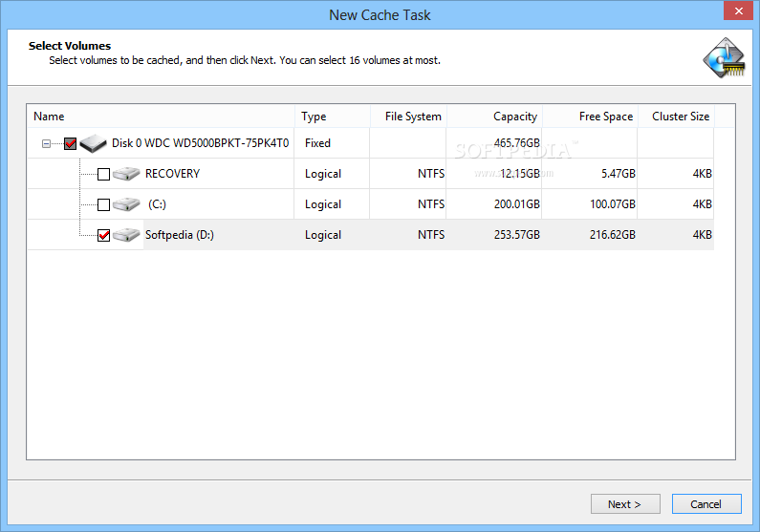760x532 pixels.
Task: Click the Softpedia (D:) drive icon
Action: tap(126, 235)
